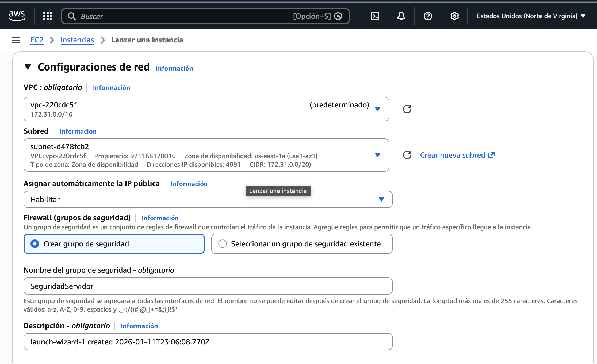Viewport: 597px width, 364px height.
Task: Open the settings gear icon
Action: click(x=454, y=16)
